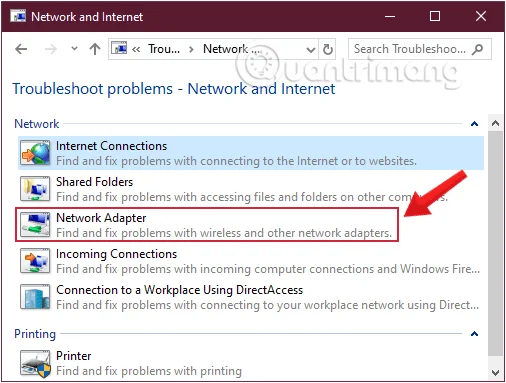The height and width of the screenshot is (383, 506).
Task: Select the Network breadcrumb item
Action: point(232,49)
